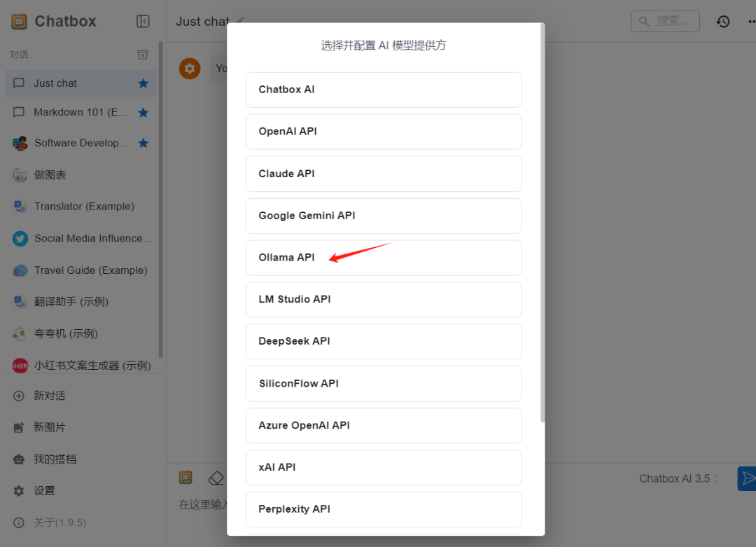Screen dimensions: 756x547
Task: Click the 翻译助手 (示例) icon
Action: click(x=20, y=302)
